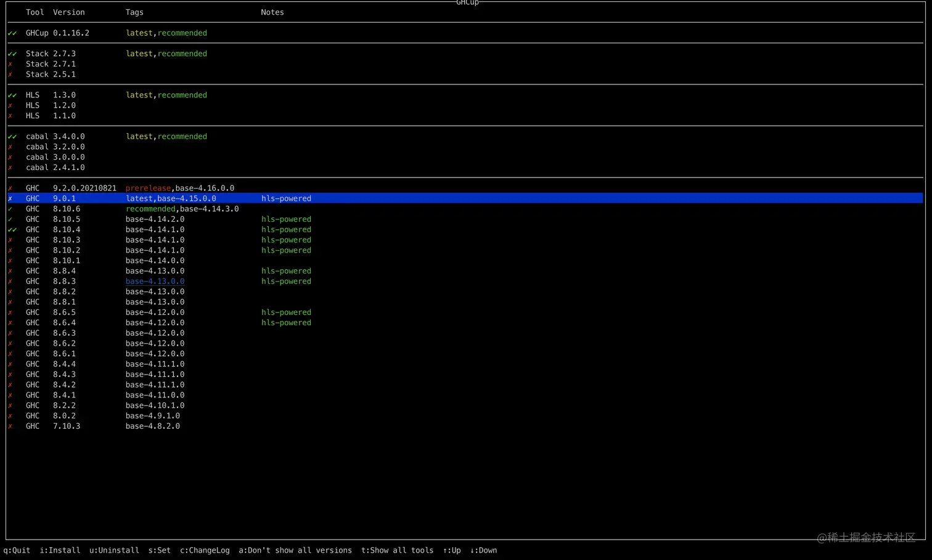The height and width of the screenshot is (560, 932).
Task: Click the s:Set shortcut in the footer
Action: coord(160,551)
